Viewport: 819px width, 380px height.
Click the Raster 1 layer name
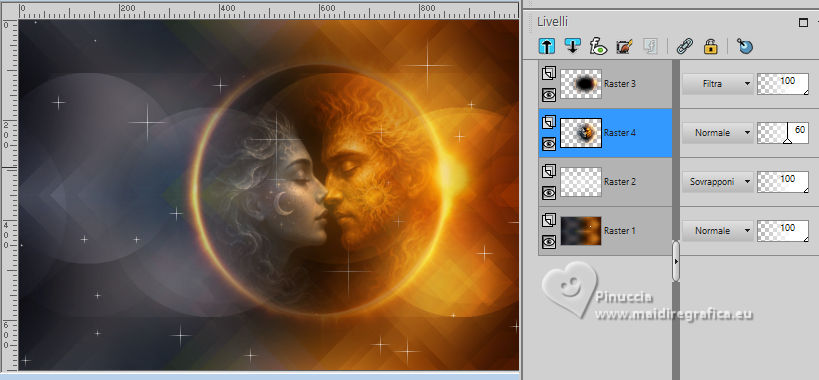(x=619, y=231)
